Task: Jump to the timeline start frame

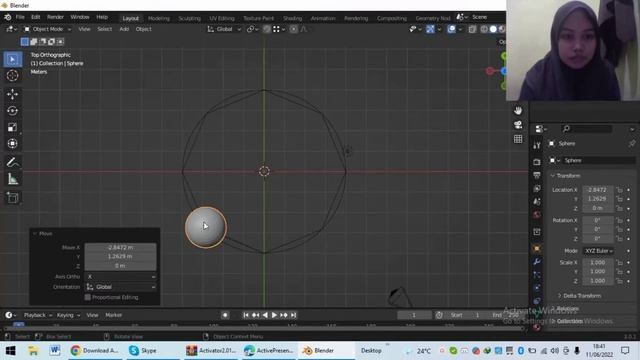Action: pyautogui.click(x=246, y=315)
